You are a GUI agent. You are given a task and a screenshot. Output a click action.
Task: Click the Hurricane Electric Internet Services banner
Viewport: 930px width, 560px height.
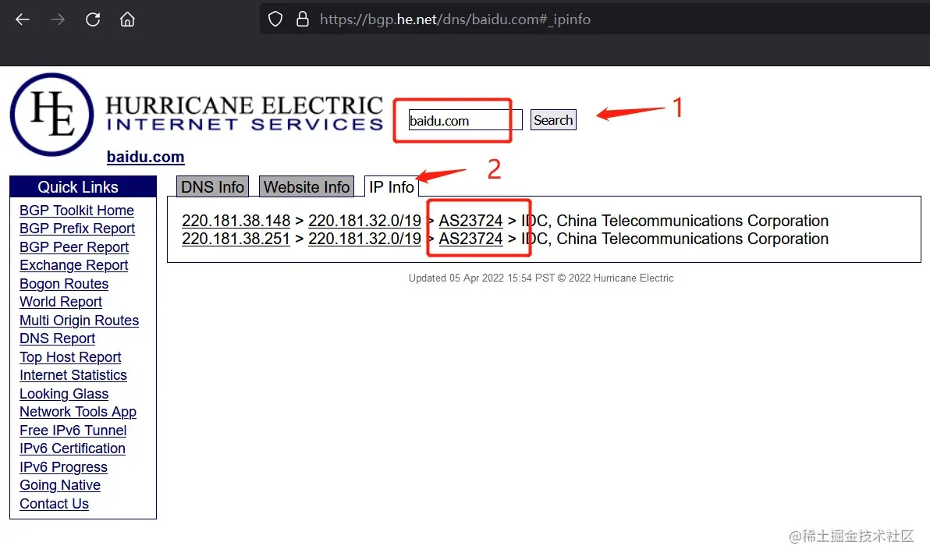click(244, 113)
